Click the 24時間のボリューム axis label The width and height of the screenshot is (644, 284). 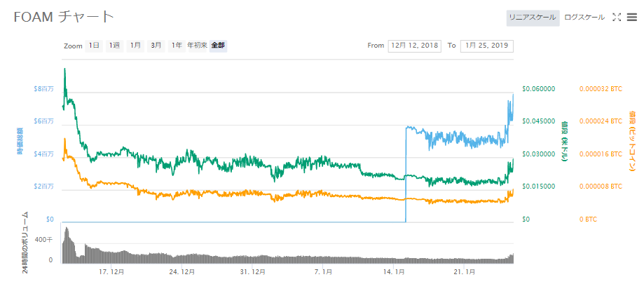pos(26,241)
